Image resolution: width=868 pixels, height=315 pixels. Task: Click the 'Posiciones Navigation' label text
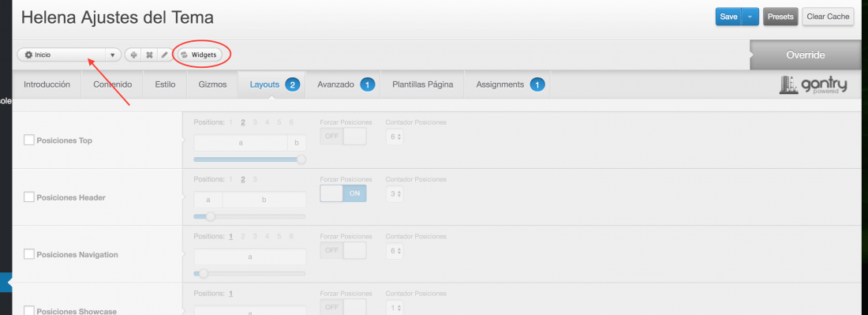tap(77, 255)
